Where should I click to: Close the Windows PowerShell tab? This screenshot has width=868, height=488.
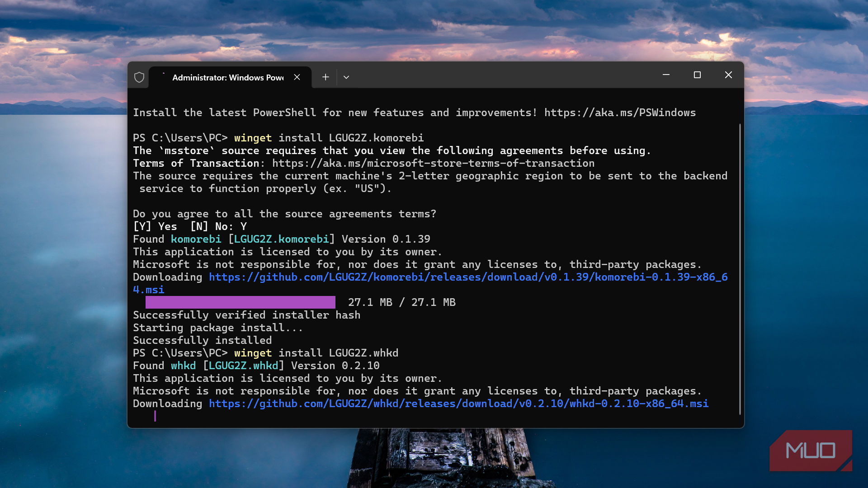point(297,77)
